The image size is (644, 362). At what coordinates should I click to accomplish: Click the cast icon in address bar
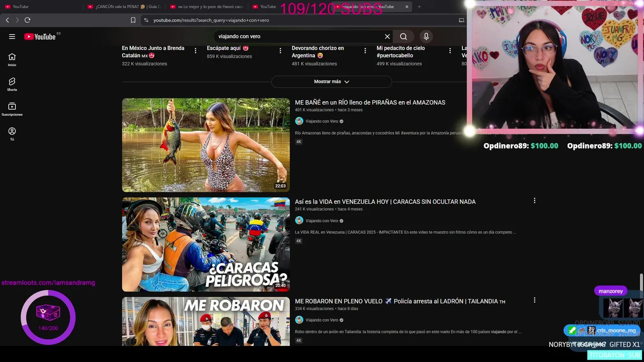(x=461, y=20)
